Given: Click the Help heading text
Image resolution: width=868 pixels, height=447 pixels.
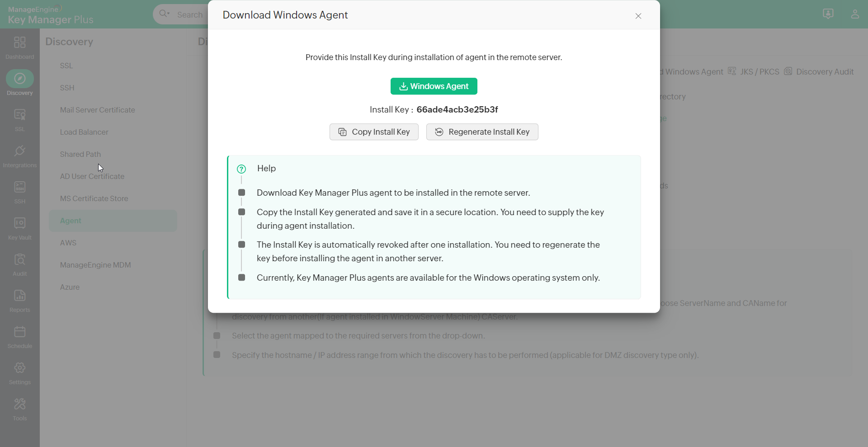Looking at the screenshot, I should [x=266, y=168].
